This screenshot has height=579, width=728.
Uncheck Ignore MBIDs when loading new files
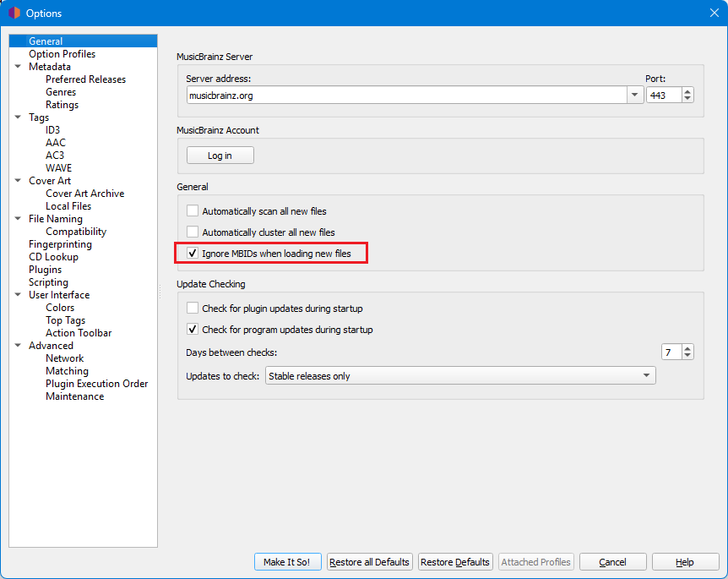pos(193,254)
